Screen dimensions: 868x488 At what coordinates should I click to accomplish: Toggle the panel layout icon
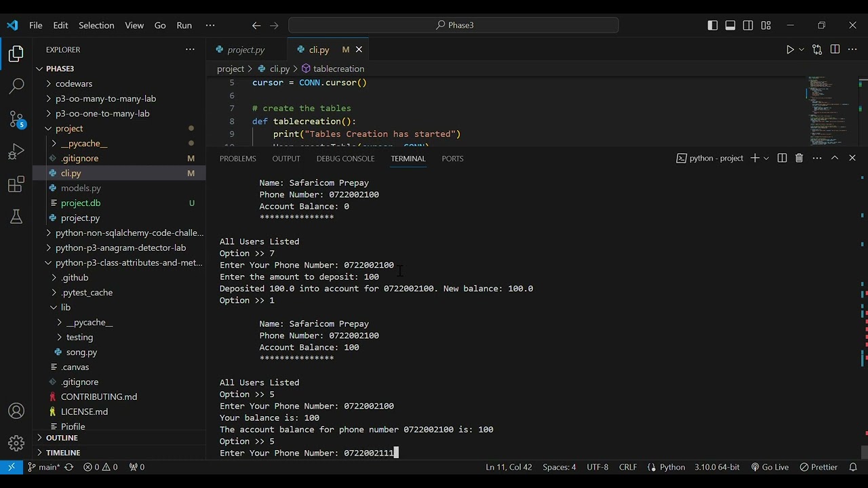[x=730, y=25]
